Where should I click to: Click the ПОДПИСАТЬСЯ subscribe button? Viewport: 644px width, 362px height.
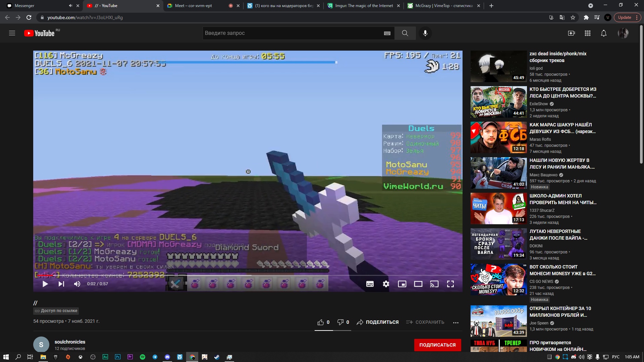pyautogui.click(x=437, y=345)
